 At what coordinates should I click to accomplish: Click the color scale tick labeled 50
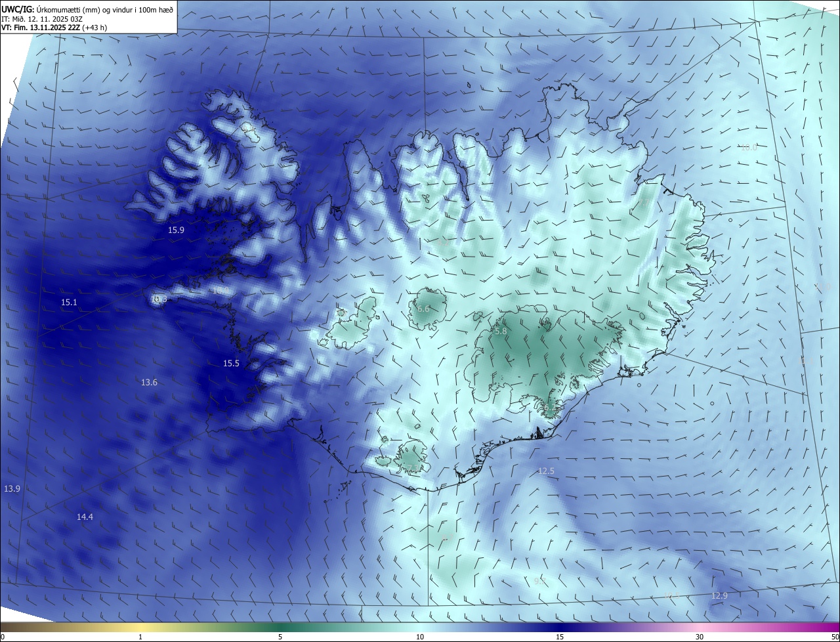(x=835, y=637)
